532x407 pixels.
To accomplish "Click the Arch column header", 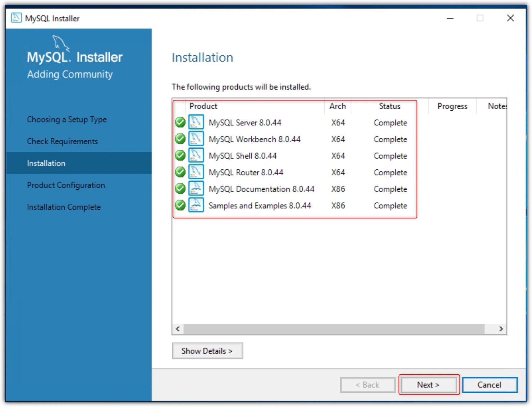I will [x=338, y=106].
